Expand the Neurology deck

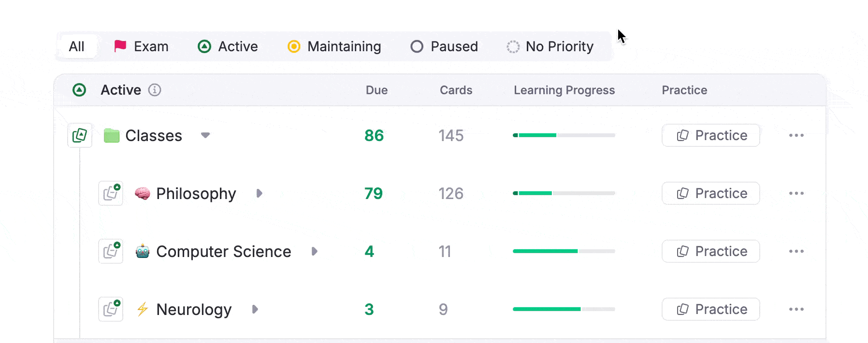tap(255, 309)
